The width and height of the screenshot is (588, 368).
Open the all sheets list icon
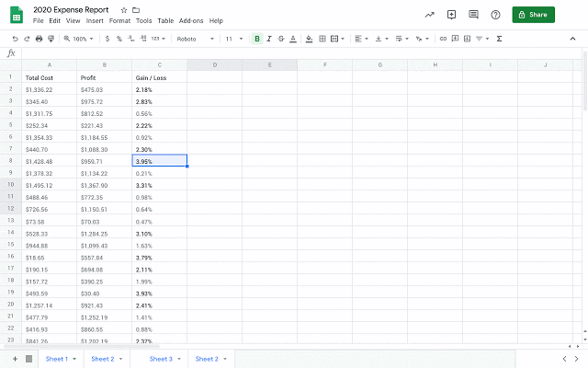point(28,359)
